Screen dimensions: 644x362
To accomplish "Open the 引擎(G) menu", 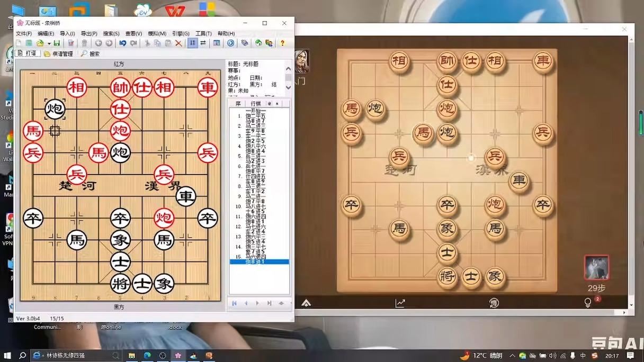I will [181, 33].
